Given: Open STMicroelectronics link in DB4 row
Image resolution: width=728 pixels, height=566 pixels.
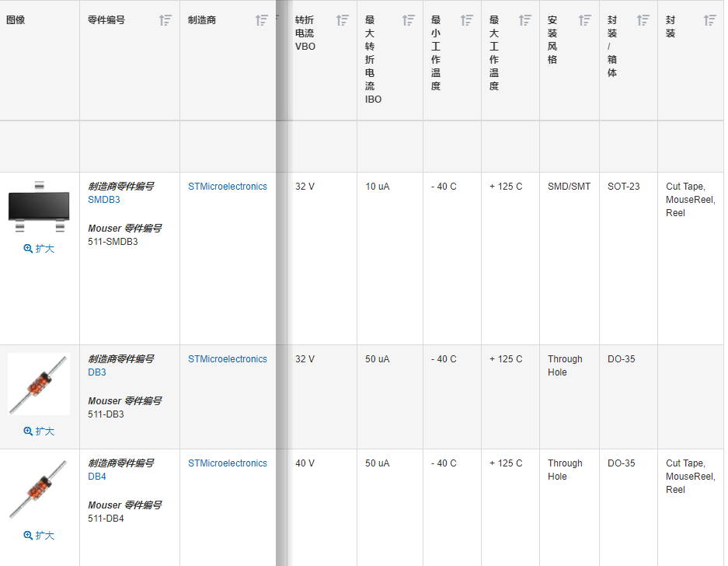Looking at the screenshot, I should 227,463.
